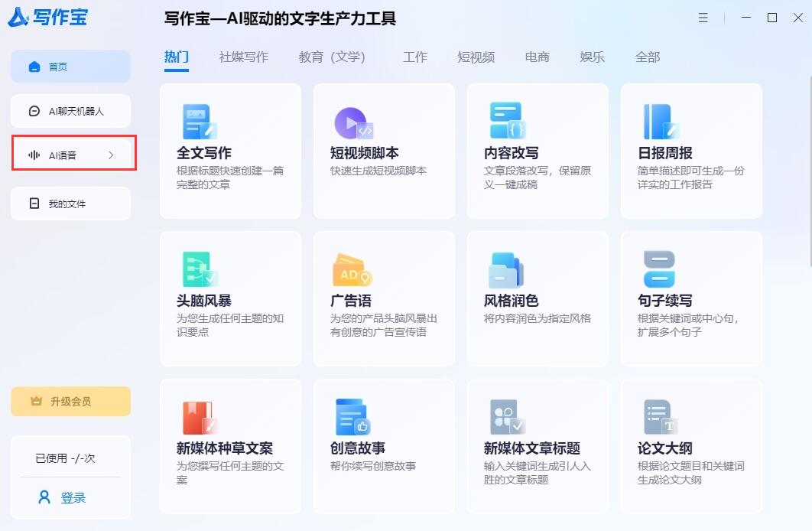Click the file icon beside 我的文件
This screenshot has height=531, width=812.
(x=34, y=203)
